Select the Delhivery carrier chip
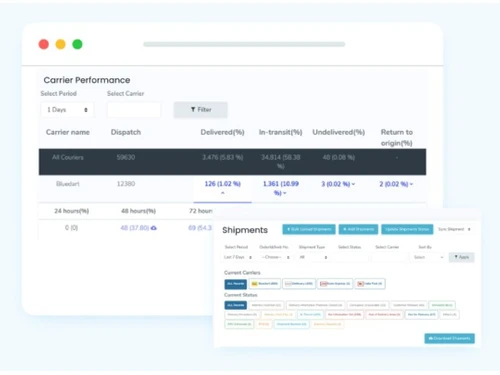This screenshot has width=500, height=375. tap(299, 284)
